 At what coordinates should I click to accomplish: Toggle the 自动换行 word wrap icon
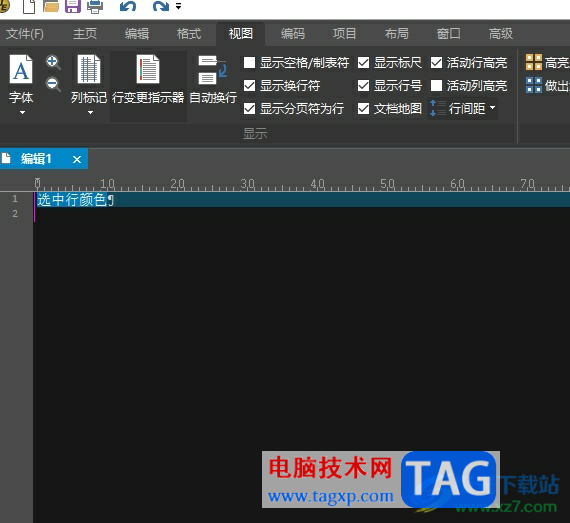[x=213, y=79]
